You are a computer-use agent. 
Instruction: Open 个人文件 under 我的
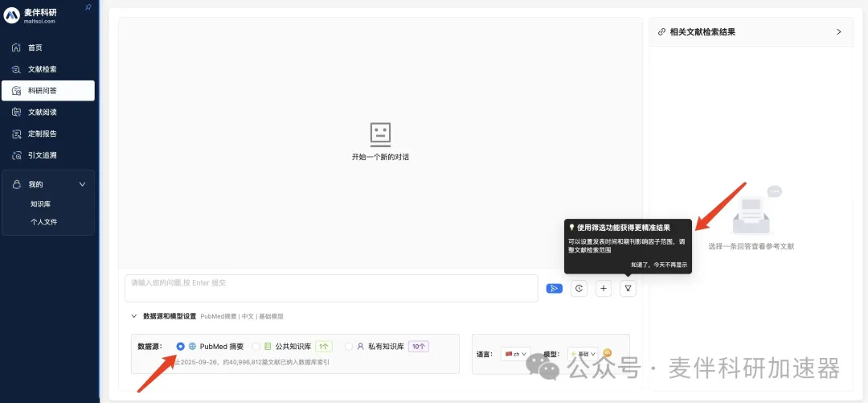44,221
